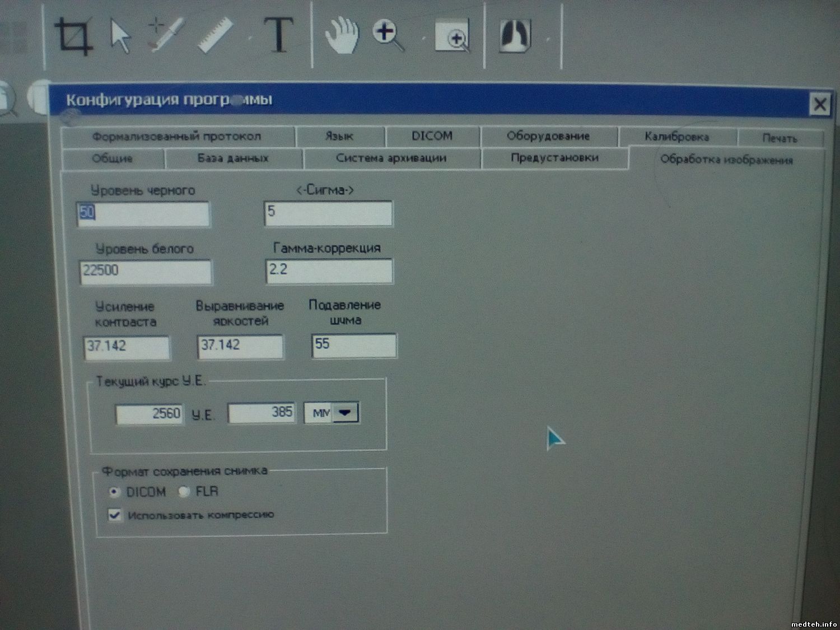Switch to the DICOM tab
Viewport: 840px width, 630px height.
432,136
